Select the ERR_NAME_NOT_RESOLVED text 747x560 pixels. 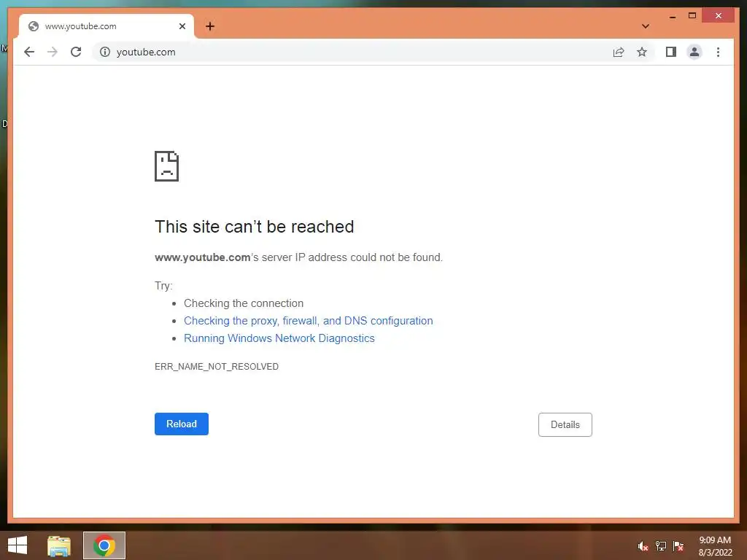point(217,367)
